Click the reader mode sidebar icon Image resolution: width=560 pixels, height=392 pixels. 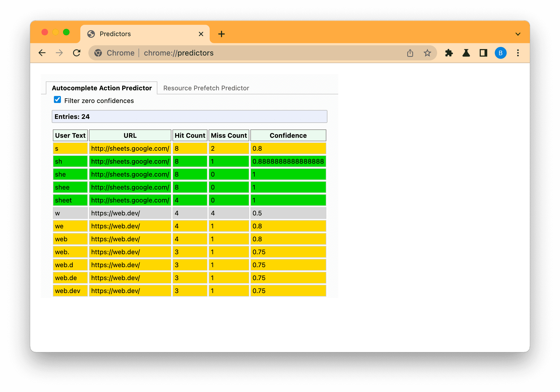[x=483, y=53]
